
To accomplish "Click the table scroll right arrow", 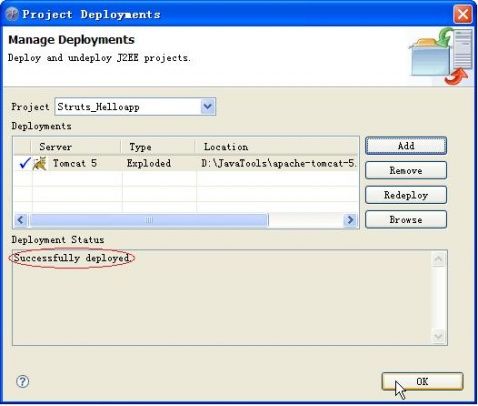I will pyautogui.click(x=350, y=220).
